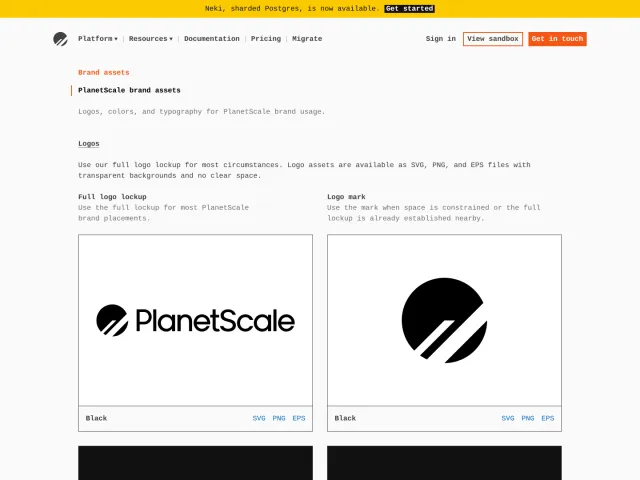Click the 'PlanetScale brand assets' heading
The image size is (640, 480).
click(x=129, y=90)
